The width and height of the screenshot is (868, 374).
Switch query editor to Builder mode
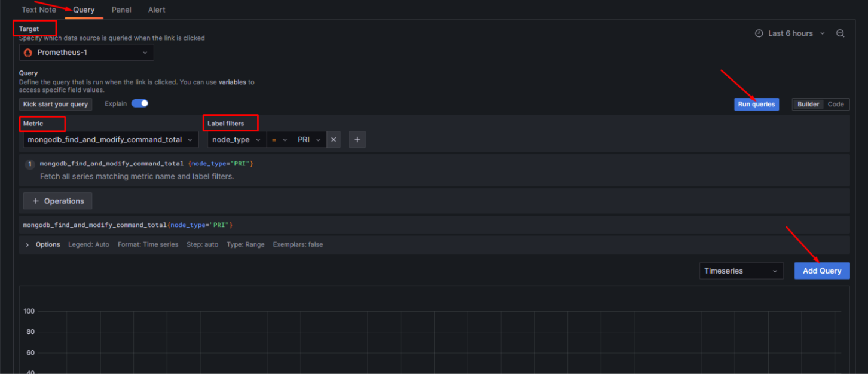coord(808,104)
